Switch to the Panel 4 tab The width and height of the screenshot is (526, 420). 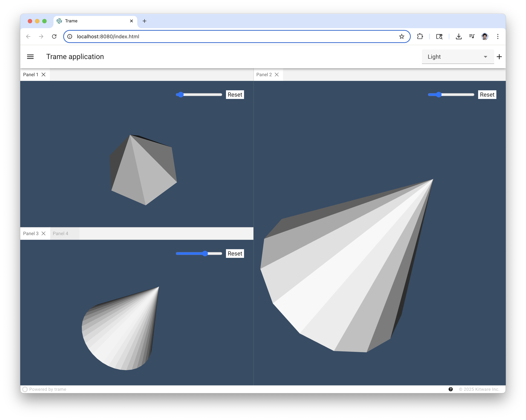(x=61, y=233)
